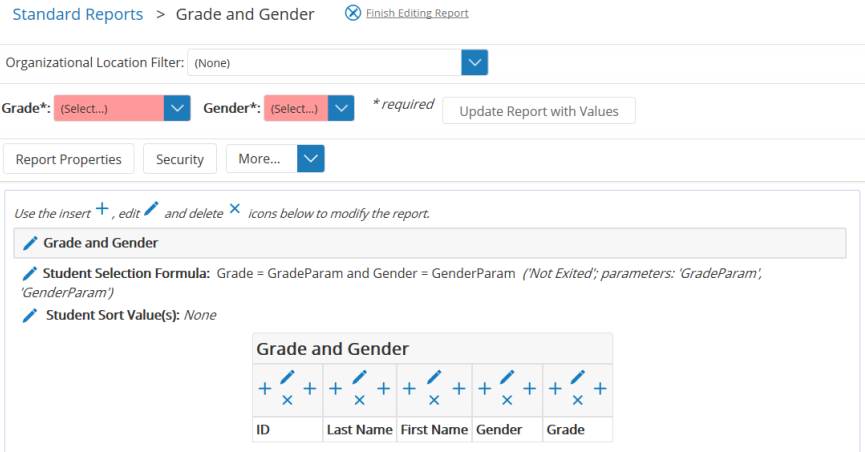Open the Security settings
This screenshot has width=865, height=452.
[180, 159]
